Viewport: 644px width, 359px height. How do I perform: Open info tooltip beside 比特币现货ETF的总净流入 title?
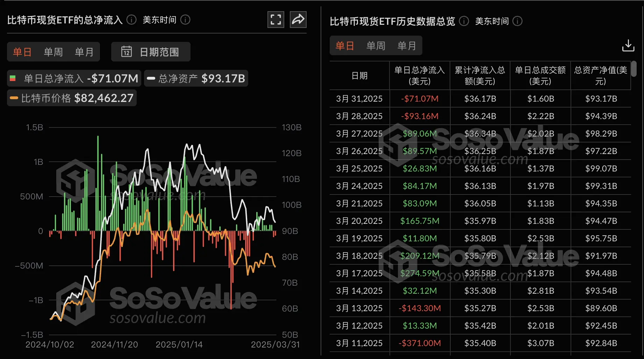click(131, 20)
